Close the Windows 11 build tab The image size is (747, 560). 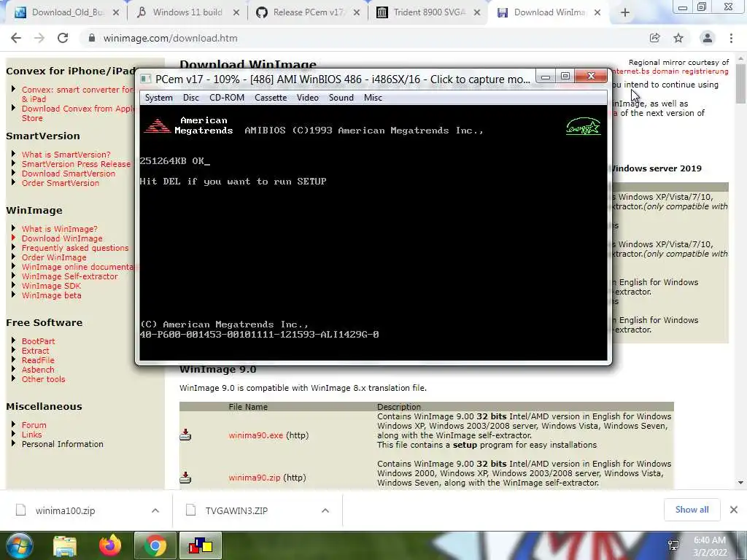tap(236, 13)
